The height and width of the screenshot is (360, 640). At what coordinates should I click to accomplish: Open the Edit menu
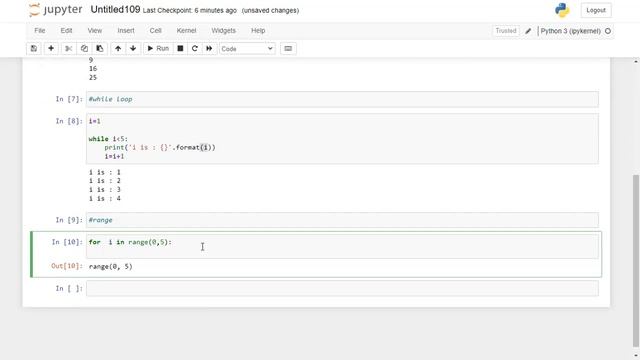point(66,31)
